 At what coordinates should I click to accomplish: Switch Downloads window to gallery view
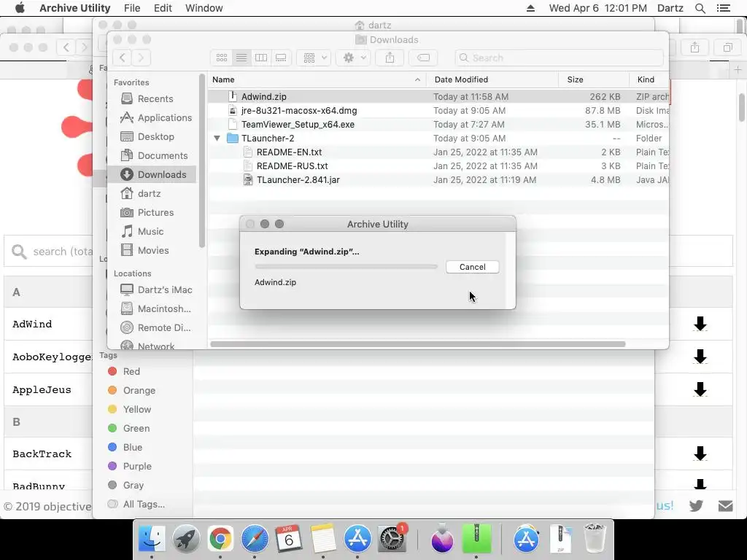(x=281, y=58)
